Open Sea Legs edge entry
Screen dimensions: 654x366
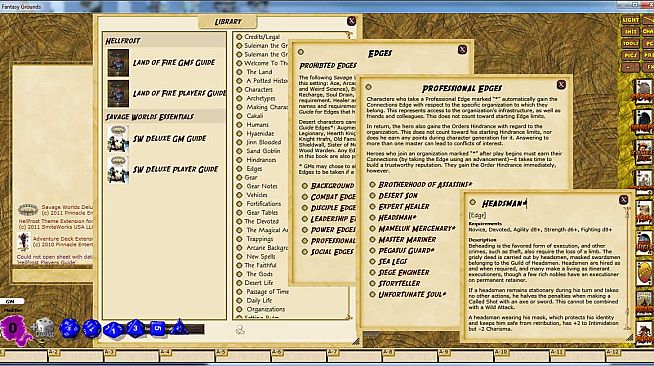392,261
